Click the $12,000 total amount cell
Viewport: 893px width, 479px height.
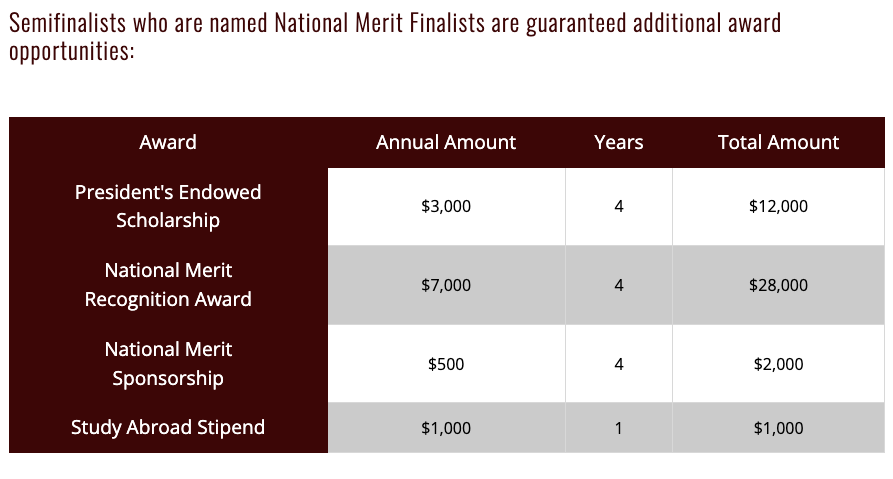pyautogui.click(x=778, y=206)
